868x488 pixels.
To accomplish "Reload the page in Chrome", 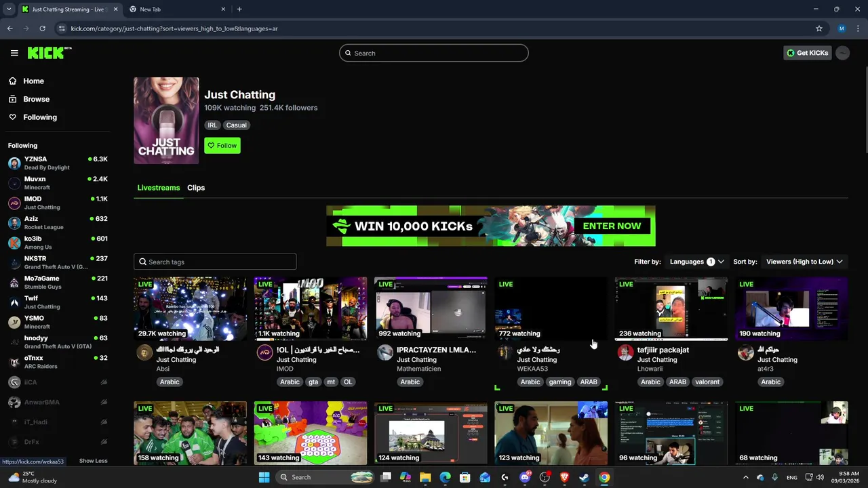I will 42,28.
